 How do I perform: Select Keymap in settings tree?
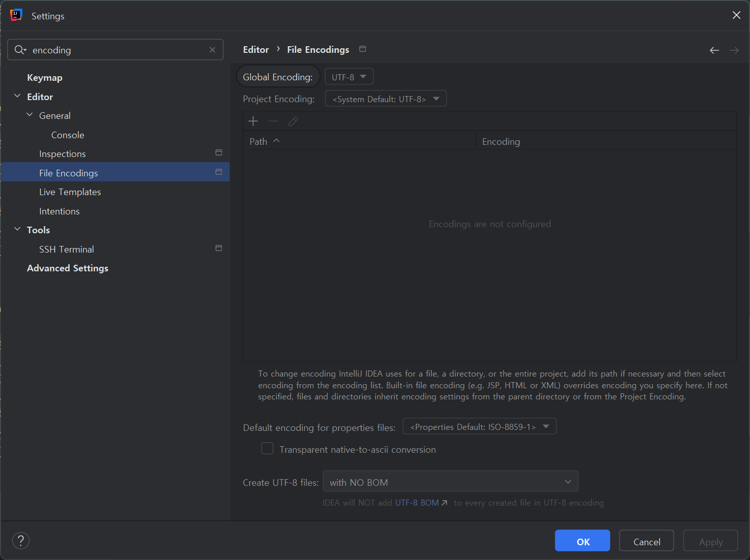[x=45, y=78]
